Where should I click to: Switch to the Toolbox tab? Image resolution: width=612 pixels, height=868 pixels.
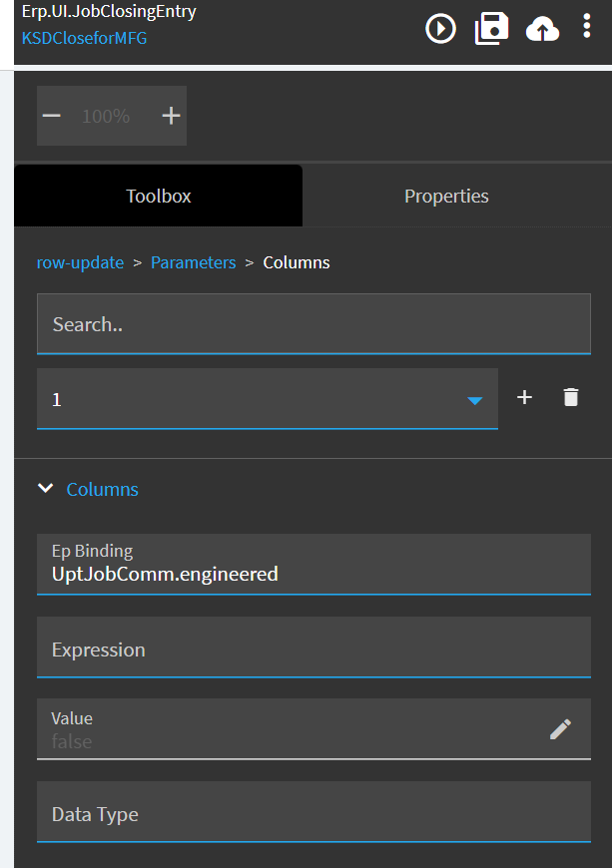[158, 196]
